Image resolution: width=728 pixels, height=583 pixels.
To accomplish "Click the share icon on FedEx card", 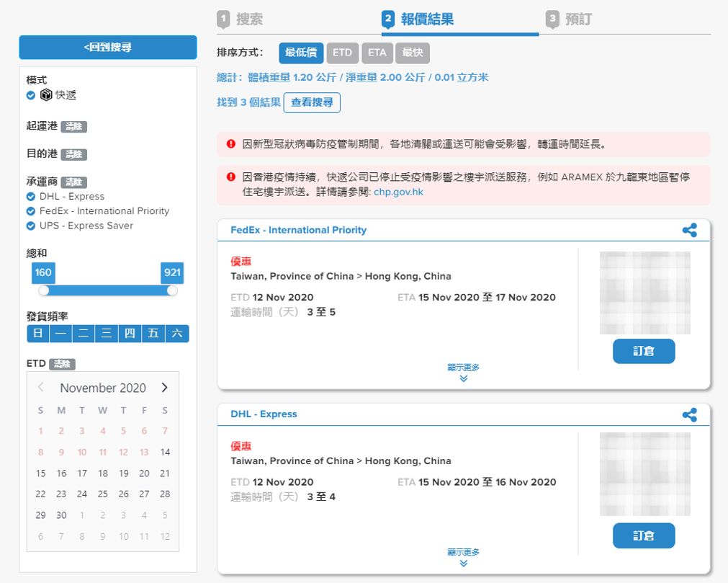I will (x=689, y=230).
